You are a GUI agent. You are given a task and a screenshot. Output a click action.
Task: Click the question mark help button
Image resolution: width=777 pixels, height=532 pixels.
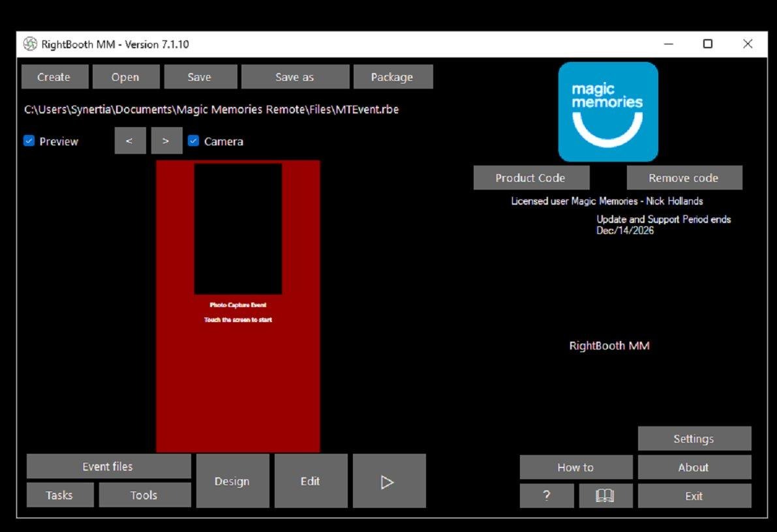(547, 495)
